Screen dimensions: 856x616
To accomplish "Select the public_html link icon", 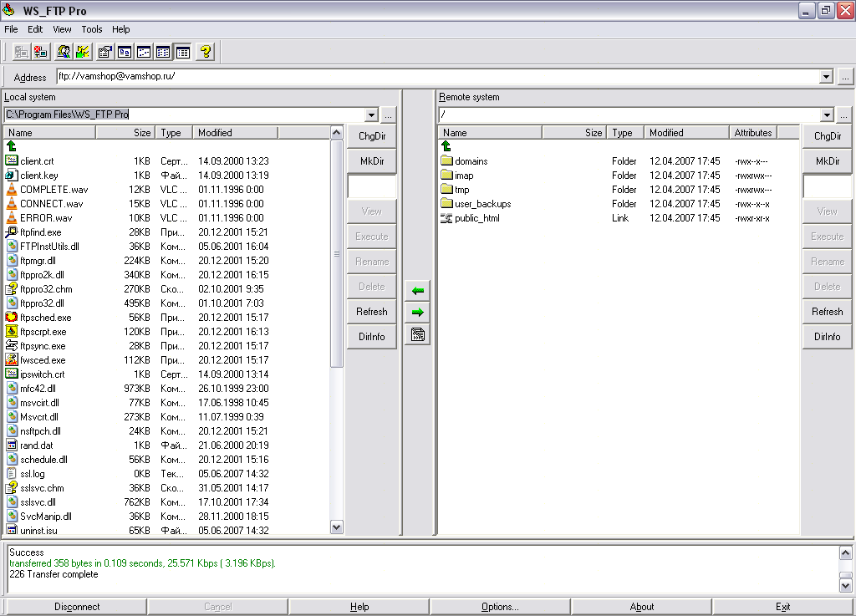I will (x=447, y=217).
